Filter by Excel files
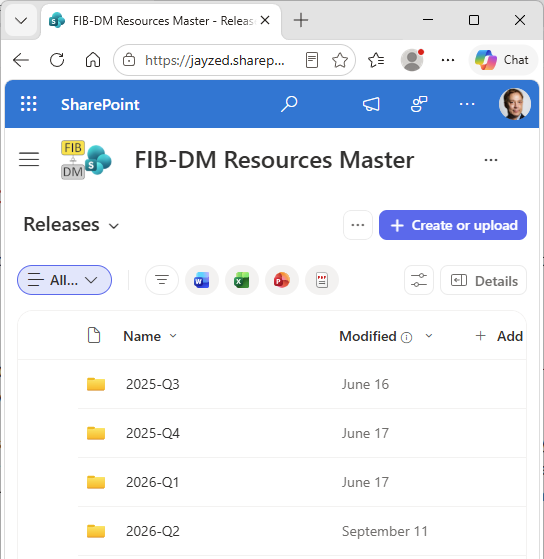Screen dimensions: 544x559 (x=242, y=280)
